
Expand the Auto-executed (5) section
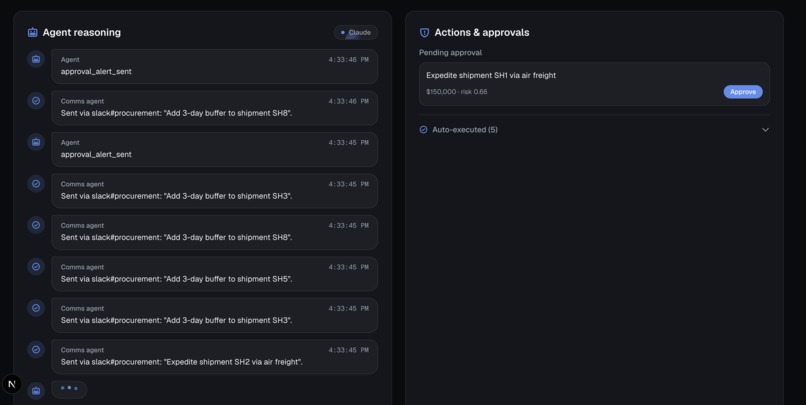coord(594,130)
